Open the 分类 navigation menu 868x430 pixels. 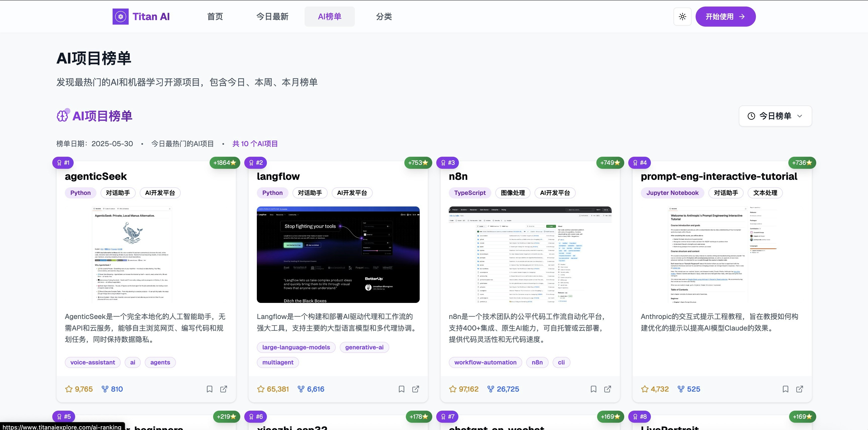point(383,17)
